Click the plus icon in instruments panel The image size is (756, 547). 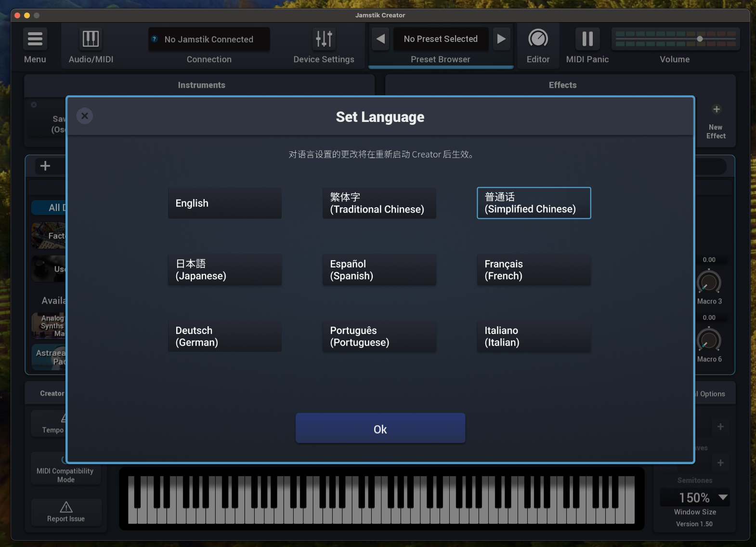[x=45, y=166]
